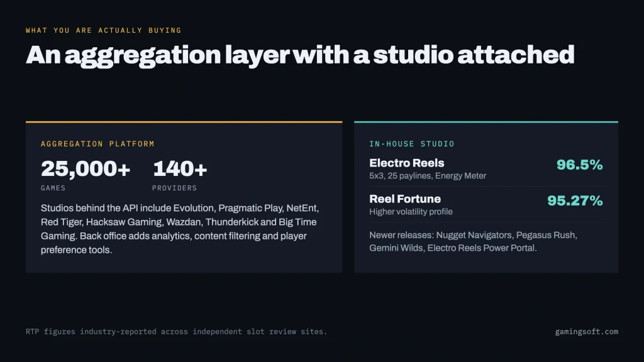Select the '140+' providers figure
The height and width of the screenshot is (362, 644).
pos(180,168)
